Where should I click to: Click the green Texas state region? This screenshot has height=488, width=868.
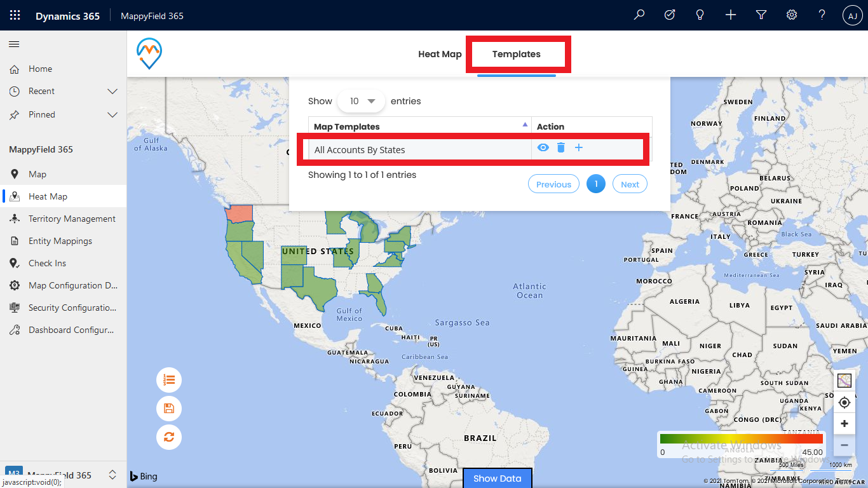[x=318, y=289]
